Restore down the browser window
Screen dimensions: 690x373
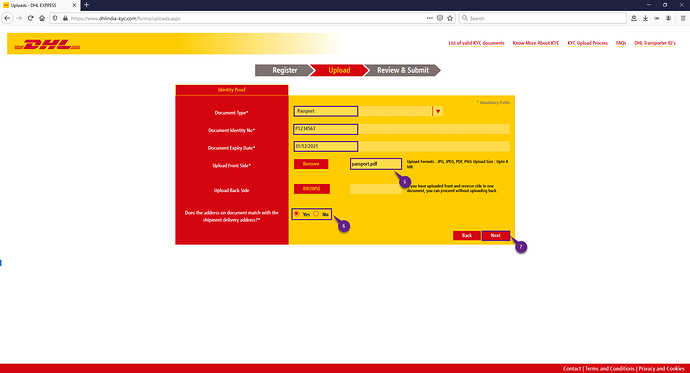(665, 5)
